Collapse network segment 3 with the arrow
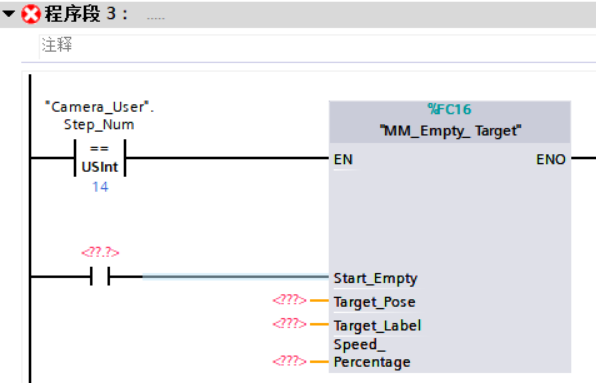Image resolution: width=596 pixels, height=383 pixels. [x=8, y=14]
